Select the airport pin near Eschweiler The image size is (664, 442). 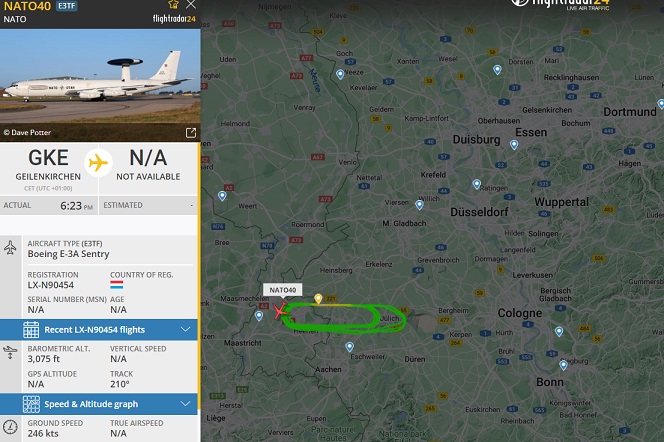click(349, 347)
